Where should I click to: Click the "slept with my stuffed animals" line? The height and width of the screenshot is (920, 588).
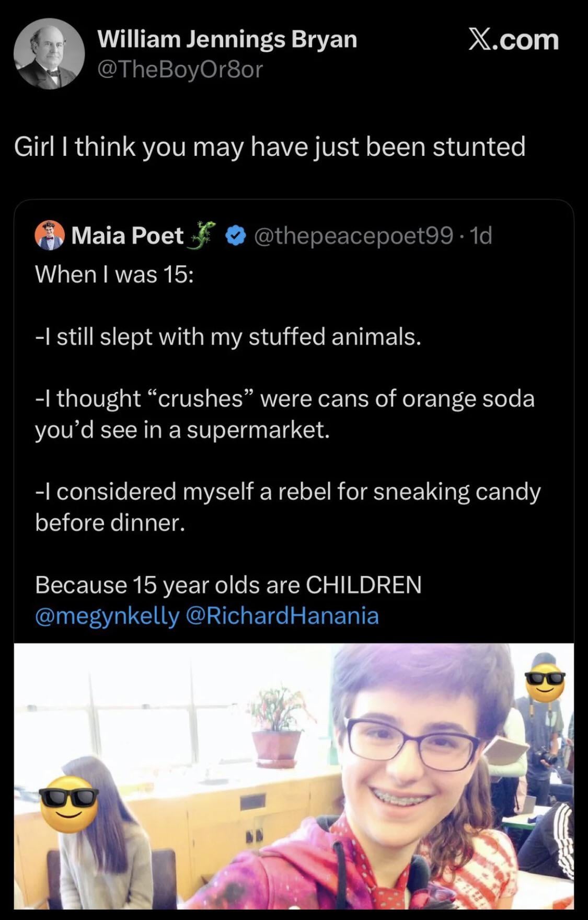coord(228,336)
